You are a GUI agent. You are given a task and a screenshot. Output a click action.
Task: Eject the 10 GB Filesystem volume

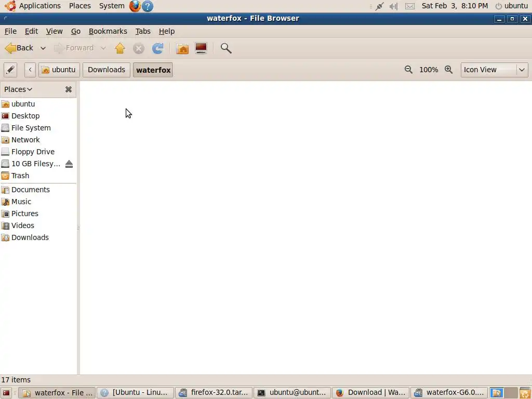[x=69, y=164]
